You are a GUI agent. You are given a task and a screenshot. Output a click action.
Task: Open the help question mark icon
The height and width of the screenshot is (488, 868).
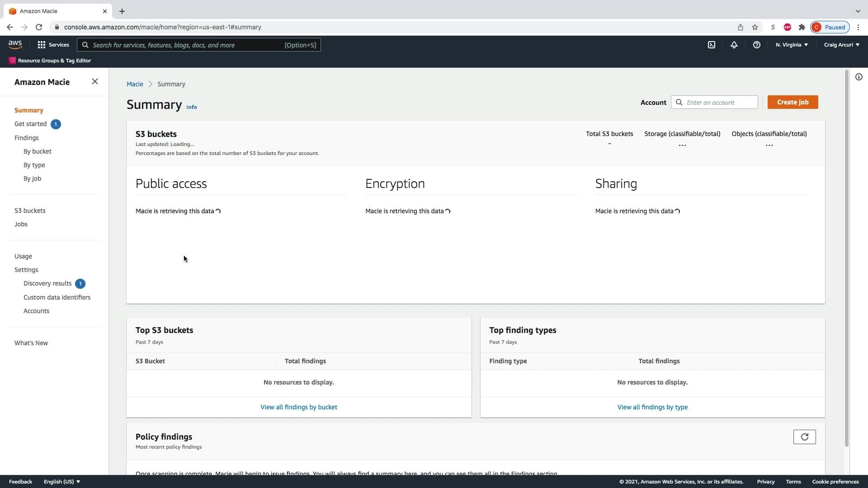click(756, 45)
